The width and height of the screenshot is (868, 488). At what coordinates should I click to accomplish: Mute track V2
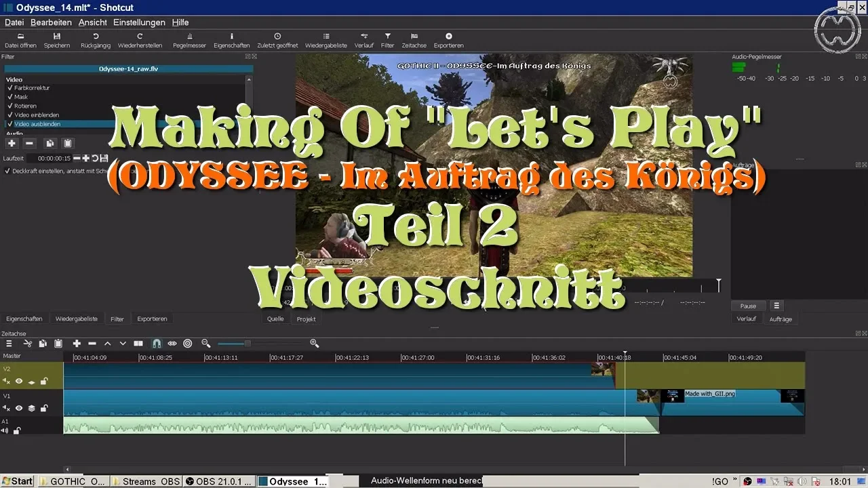click(7, 381)
